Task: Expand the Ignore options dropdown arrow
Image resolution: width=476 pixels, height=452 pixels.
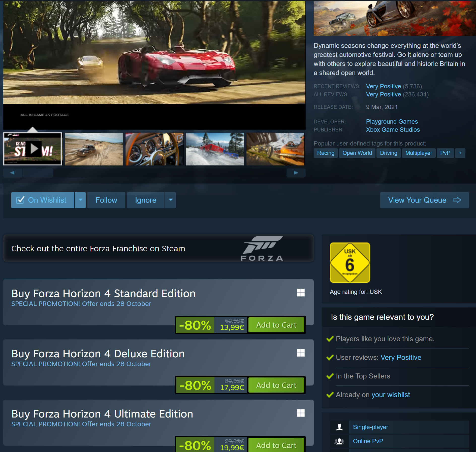Action: pos(171,200)
